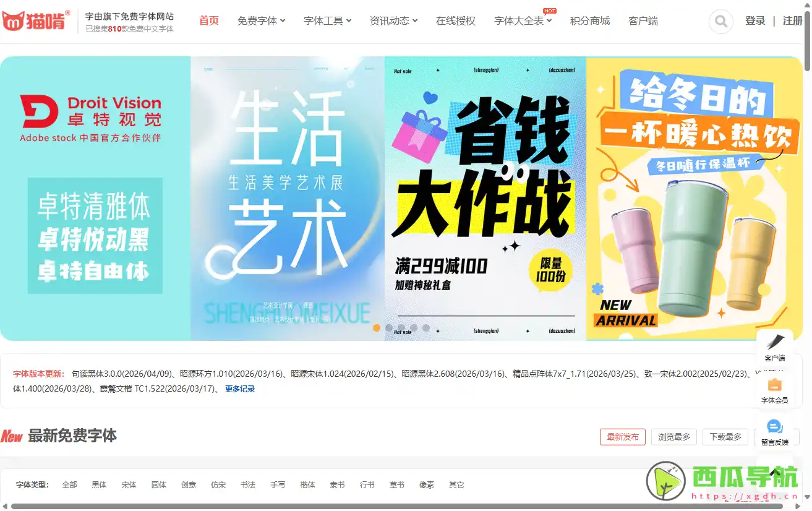Open the 在线授权 navigation item
The image size is (812, 511).
455,20
